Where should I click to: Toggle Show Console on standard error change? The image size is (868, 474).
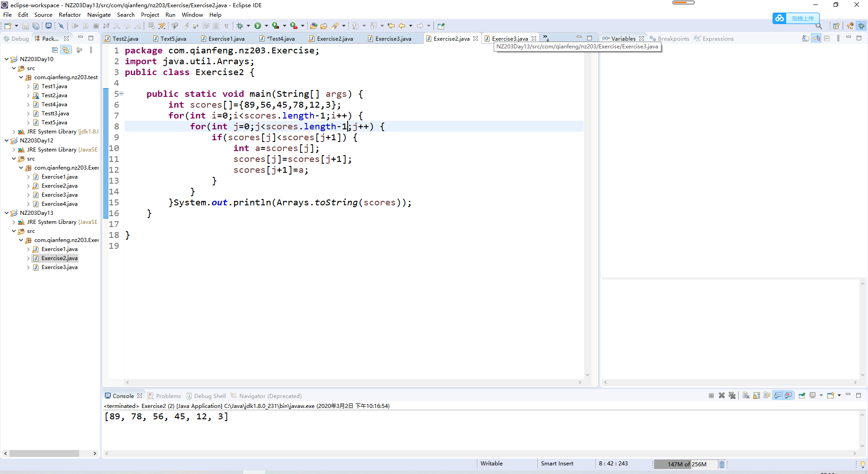788,395
